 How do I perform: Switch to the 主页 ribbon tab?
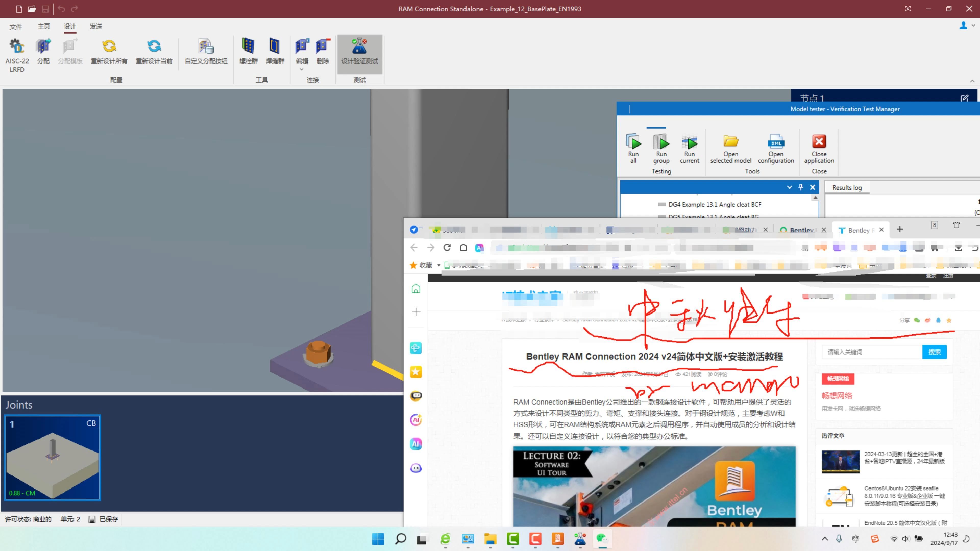[44, 26]
